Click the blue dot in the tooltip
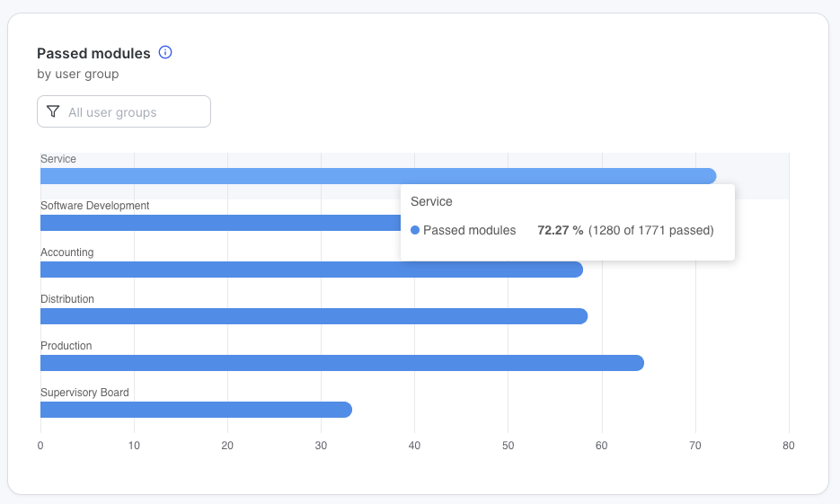This screenshot has height=504, width=840. click(x=415, y=231)
